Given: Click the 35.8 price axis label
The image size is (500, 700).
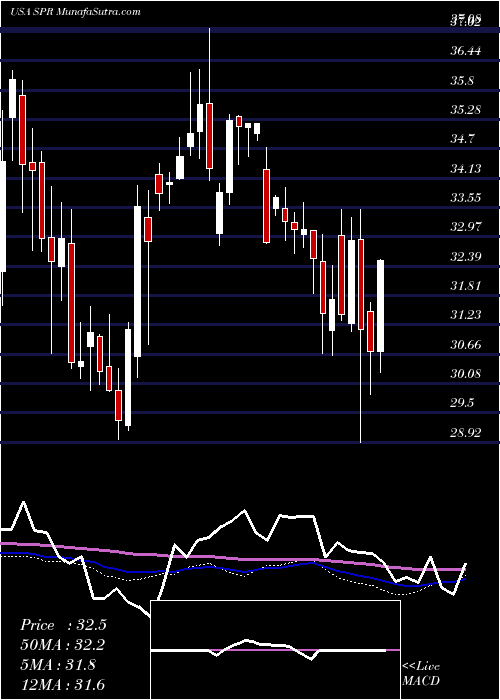Looking at the screenshot, I should 462,81.
